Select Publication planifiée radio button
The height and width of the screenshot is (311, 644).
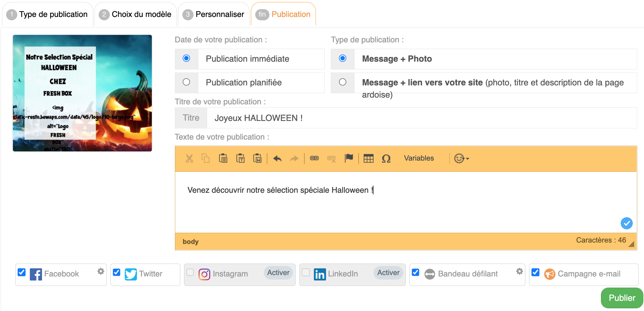coord(186,82)
